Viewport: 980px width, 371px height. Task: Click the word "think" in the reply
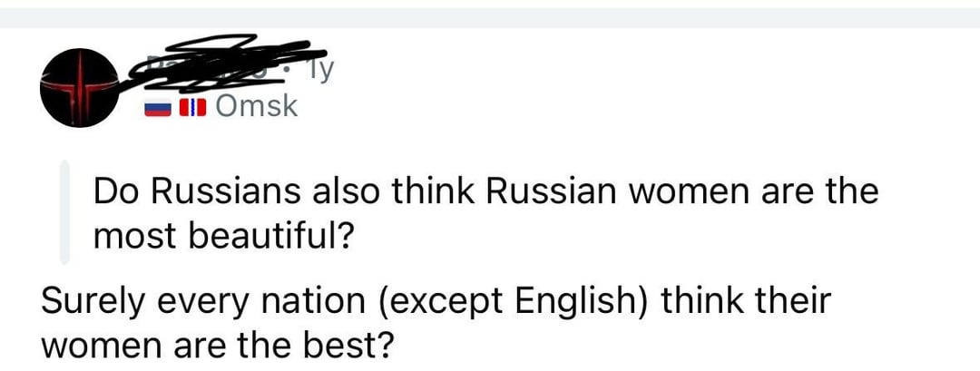click(702, 300)
